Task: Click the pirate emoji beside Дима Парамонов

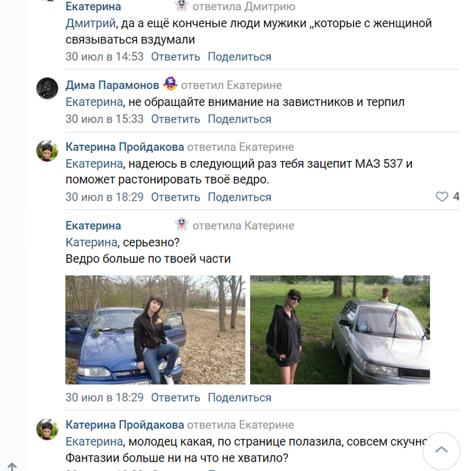Action: point(170,85)
